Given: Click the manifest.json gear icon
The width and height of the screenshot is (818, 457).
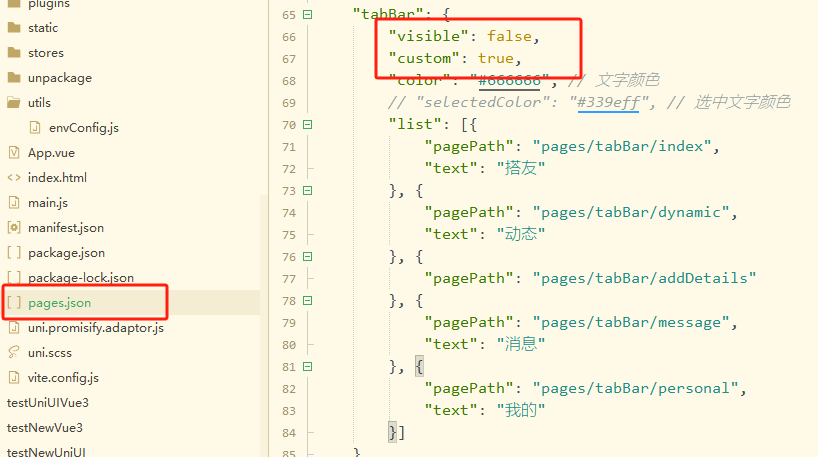Looking at the screenshot, I should [14, 227].
